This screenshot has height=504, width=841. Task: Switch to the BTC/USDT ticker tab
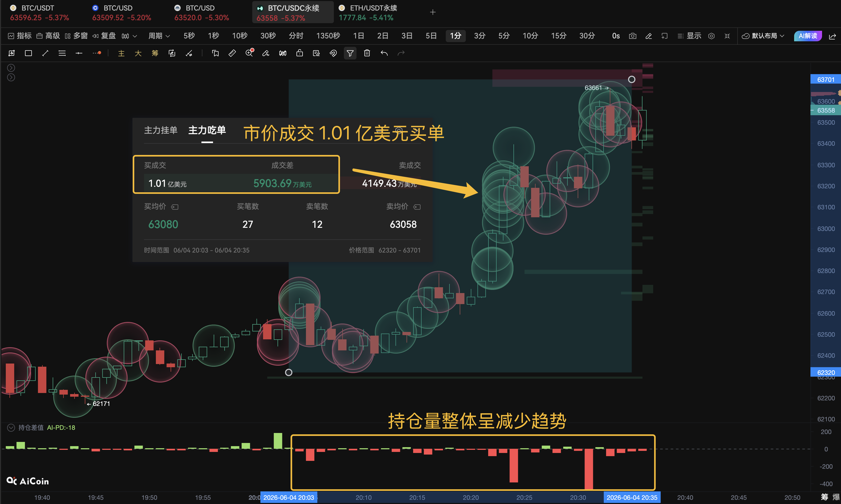[39, 13]
